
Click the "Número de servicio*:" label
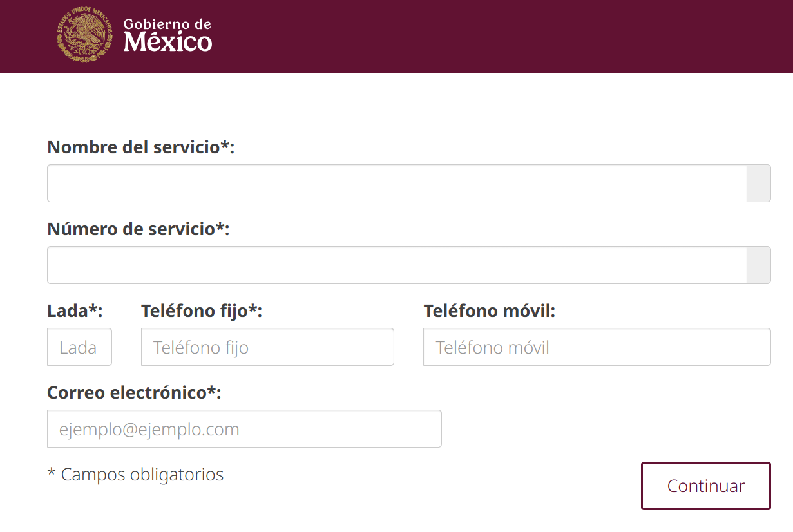(139, 229)
